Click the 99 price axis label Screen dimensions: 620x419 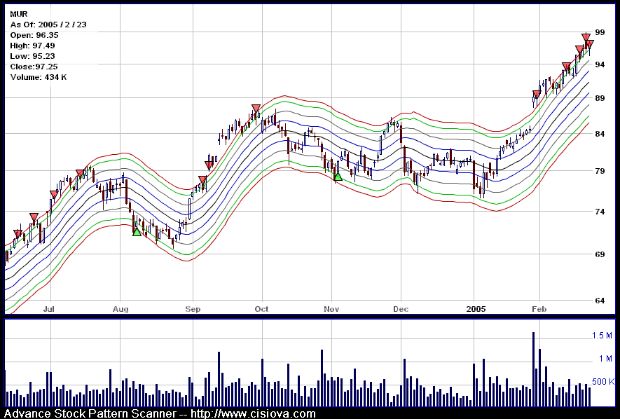(600, 32)
